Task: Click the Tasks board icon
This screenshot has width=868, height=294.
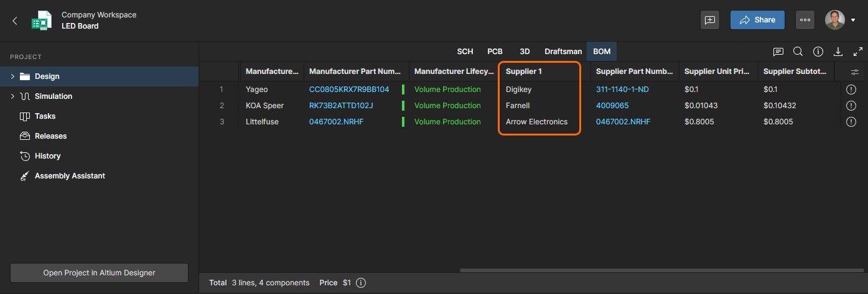Action: click(x=25, y=116)
